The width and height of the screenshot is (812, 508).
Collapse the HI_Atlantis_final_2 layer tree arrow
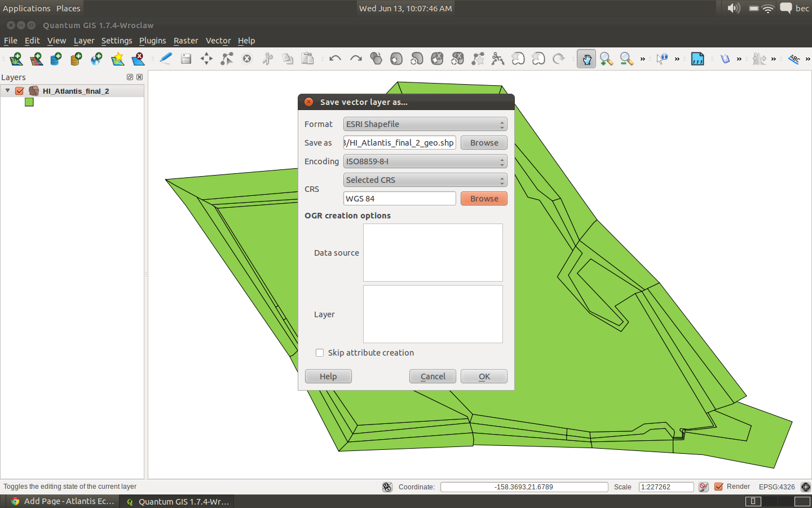8,90
